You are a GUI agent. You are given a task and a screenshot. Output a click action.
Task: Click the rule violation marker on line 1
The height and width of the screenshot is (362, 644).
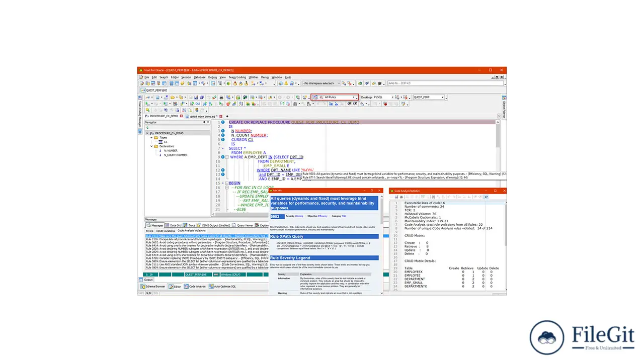click(x=222, y=122)
